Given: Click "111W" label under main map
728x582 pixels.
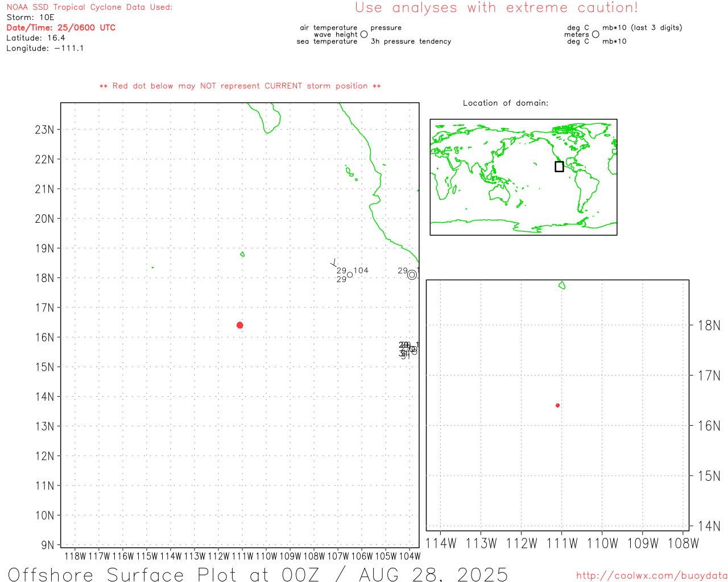Looking at the screenshot, I should point(242,556).
